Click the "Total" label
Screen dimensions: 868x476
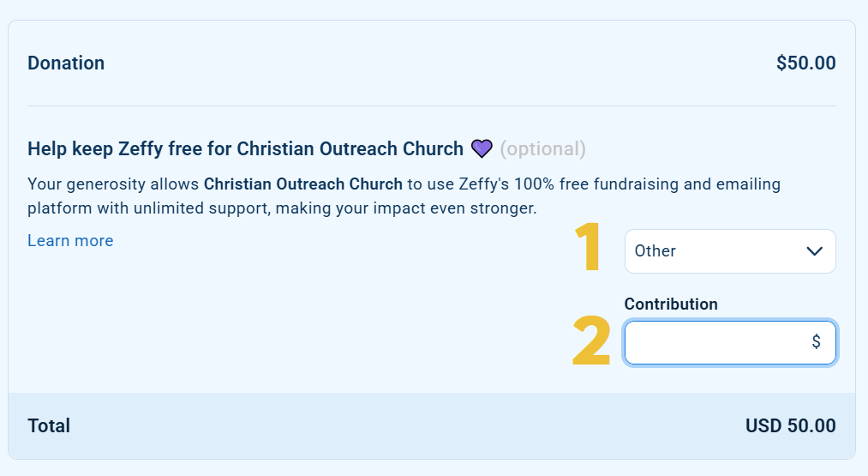tap(49, 425)
